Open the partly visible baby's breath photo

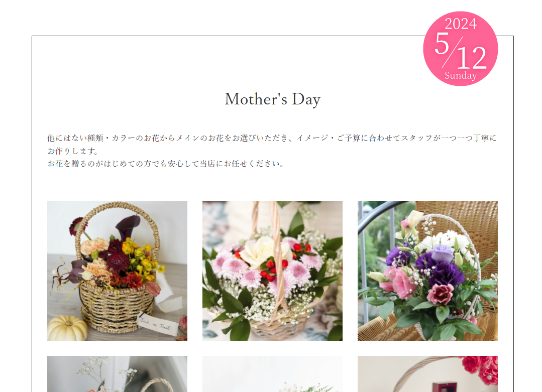click(x=117, y=374)
